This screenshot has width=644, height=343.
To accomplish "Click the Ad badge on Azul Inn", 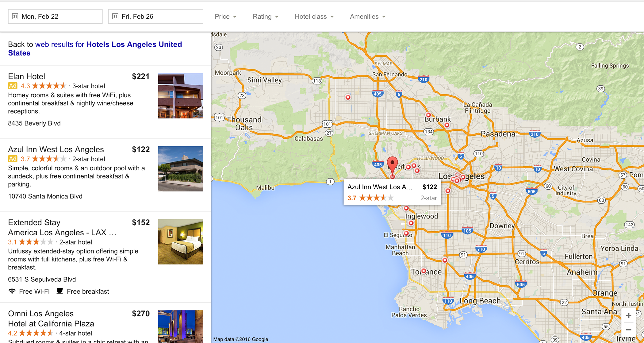I will point(13,159).
